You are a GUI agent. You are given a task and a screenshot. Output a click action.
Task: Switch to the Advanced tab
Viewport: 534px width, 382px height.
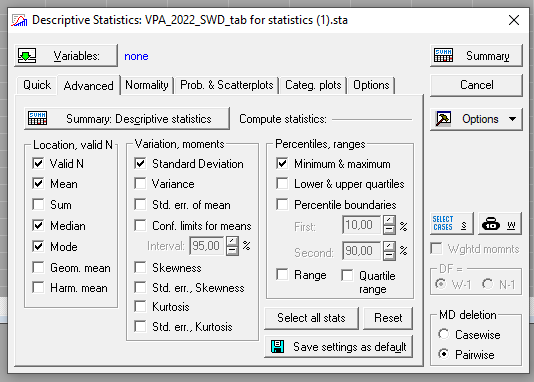(89, 85)
